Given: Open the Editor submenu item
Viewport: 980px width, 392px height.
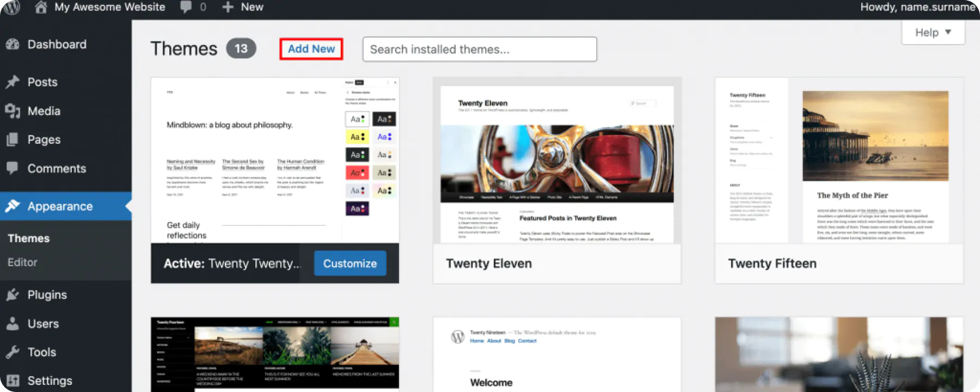Looking at the screenshot, I should coord(22,262).
